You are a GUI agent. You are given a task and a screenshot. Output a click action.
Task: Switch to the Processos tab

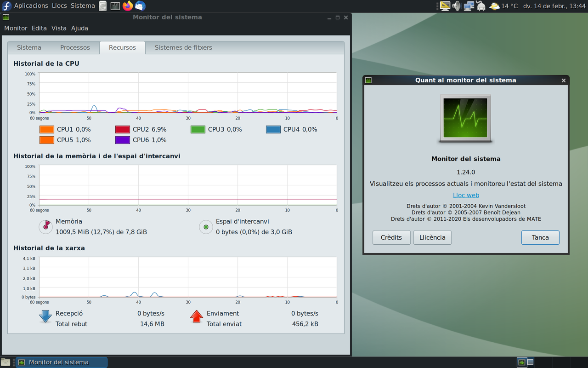coord(75,47)
